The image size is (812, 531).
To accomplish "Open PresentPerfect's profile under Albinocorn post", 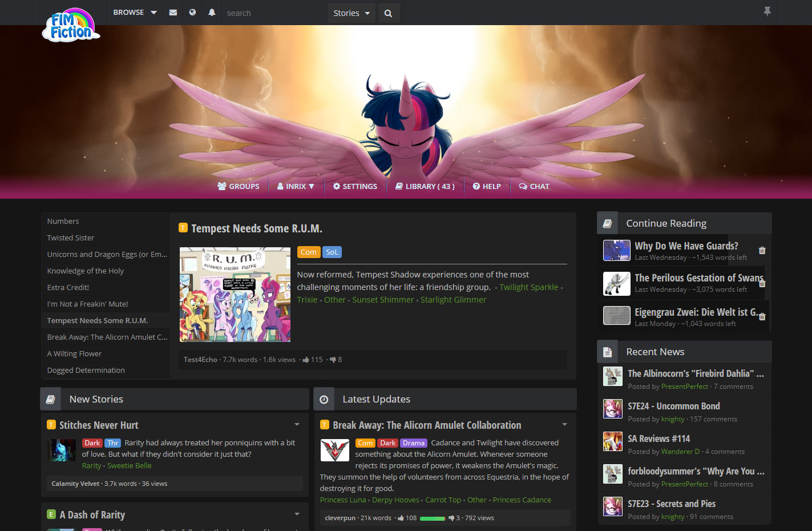I will pyautogui.click(x=685, y=387).
